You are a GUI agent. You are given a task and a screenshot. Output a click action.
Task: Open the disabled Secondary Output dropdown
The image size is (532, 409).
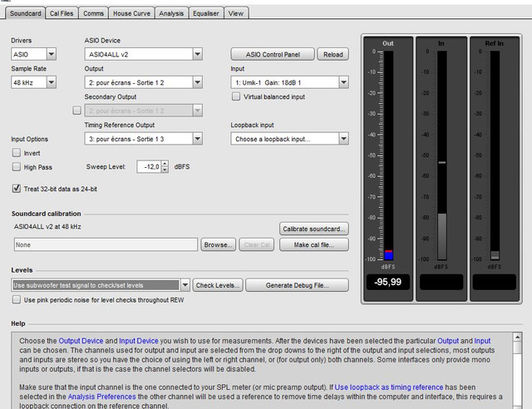click(x=198, y=111)
